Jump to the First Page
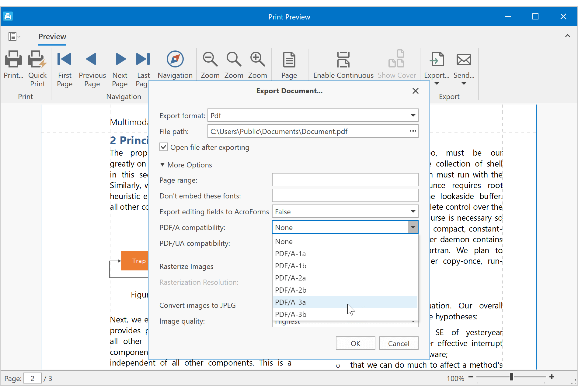The width and height of the screenshot is (578, 392). 64,59
